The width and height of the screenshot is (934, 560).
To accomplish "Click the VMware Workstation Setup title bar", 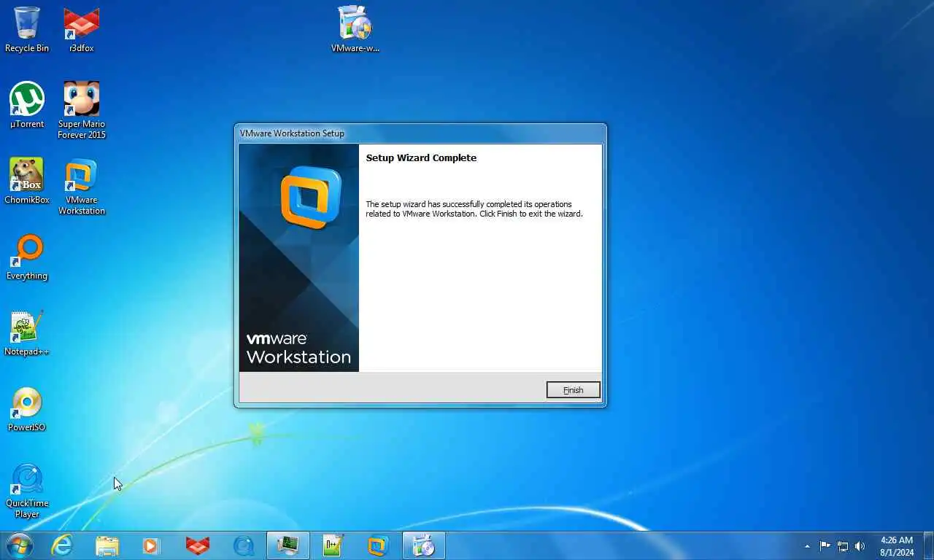I will tap(420, 133).
